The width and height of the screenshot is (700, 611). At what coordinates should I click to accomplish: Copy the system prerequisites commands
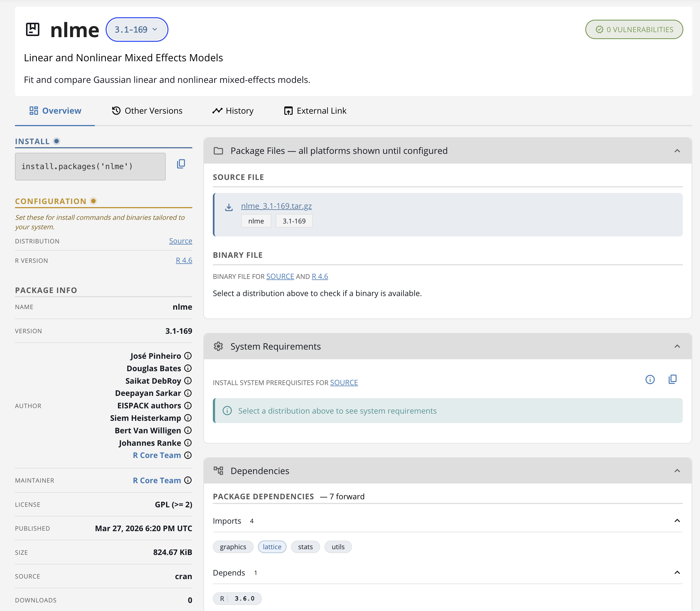point(672,380)
